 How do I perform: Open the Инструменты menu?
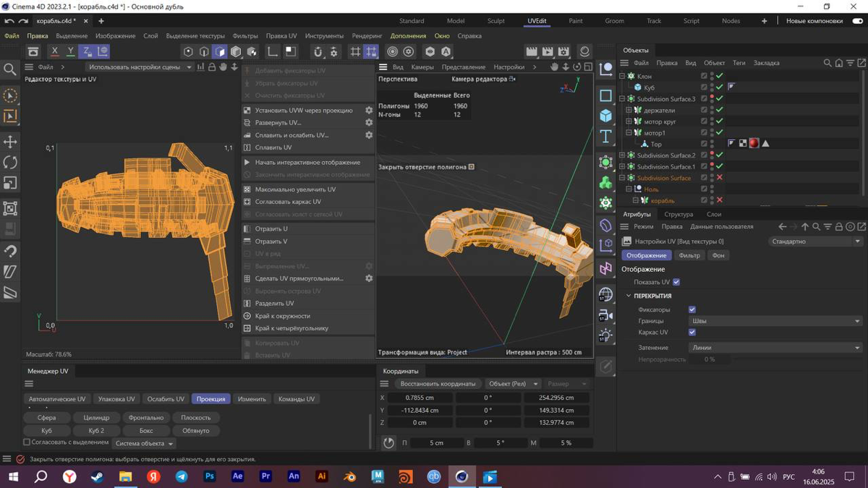tap(324, 35)
